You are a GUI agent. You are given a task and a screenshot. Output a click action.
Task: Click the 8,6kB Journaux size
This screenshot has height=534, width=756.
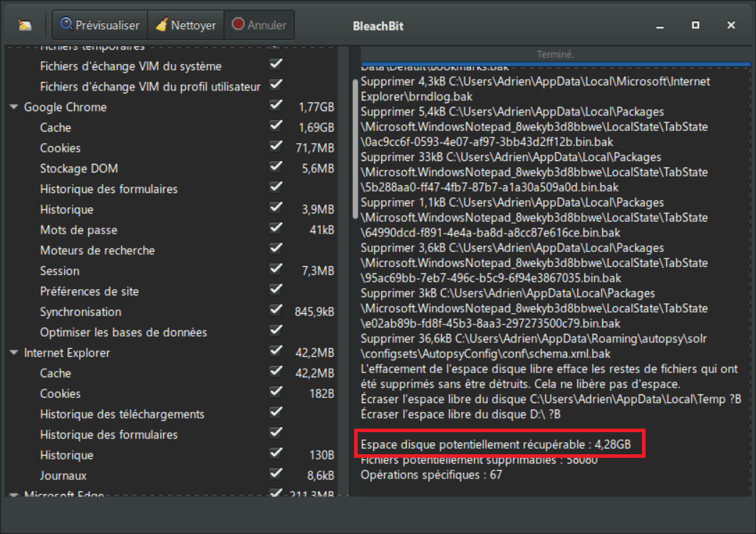pyautogui.click(x=321, y=476)
